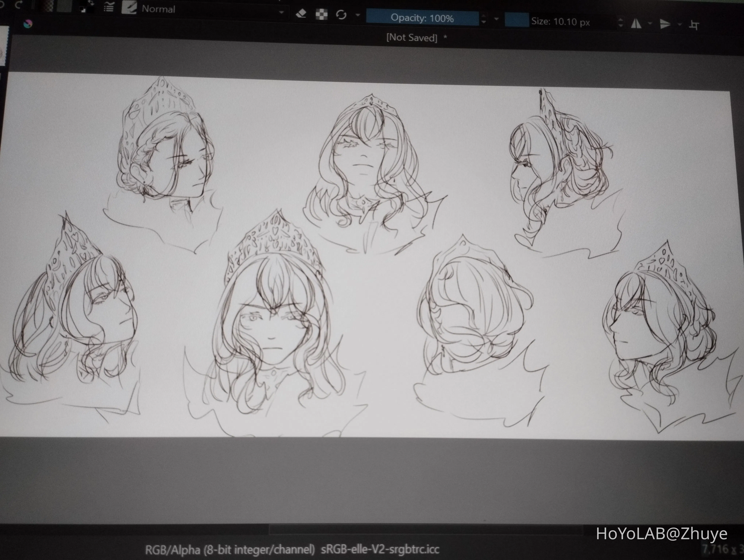The width and height of the screenshot is (744, 560).
Task: Click the [Not Saved] document title
Action: [412, 38]
